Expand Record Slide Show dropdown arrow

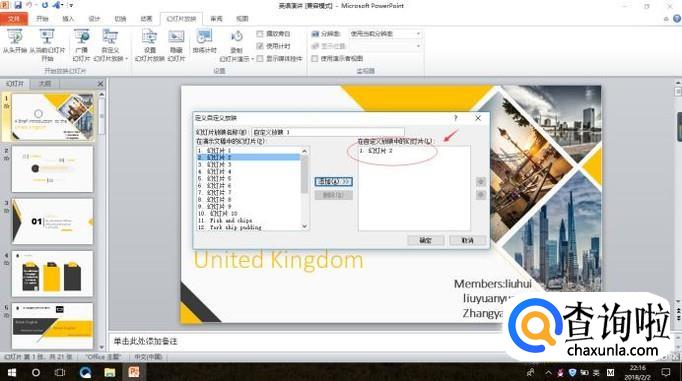click(252, 59)
